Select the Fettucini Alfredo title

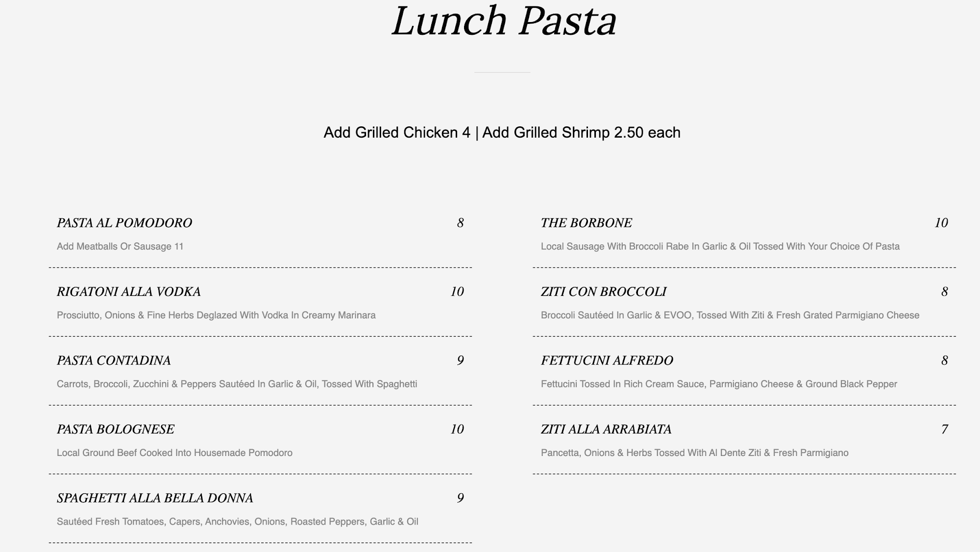click(x=607, y=361)
